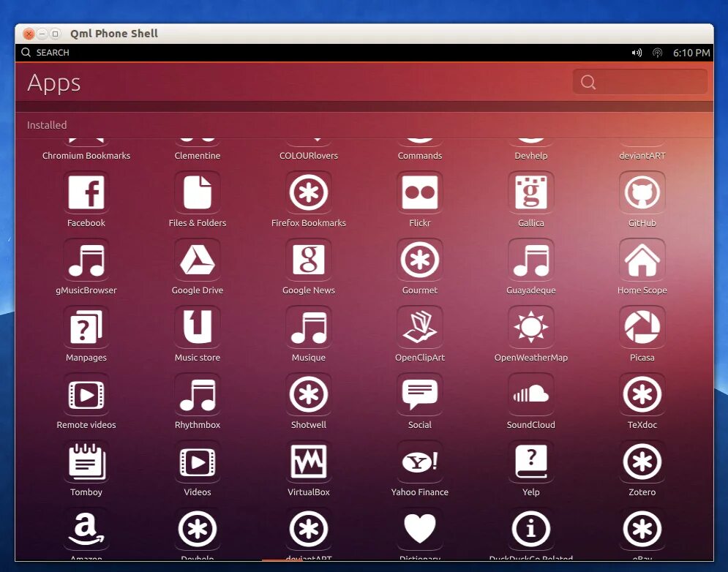
Task: Open the DuckDuckGo Related info icon
Action: (x=530, y=529)
